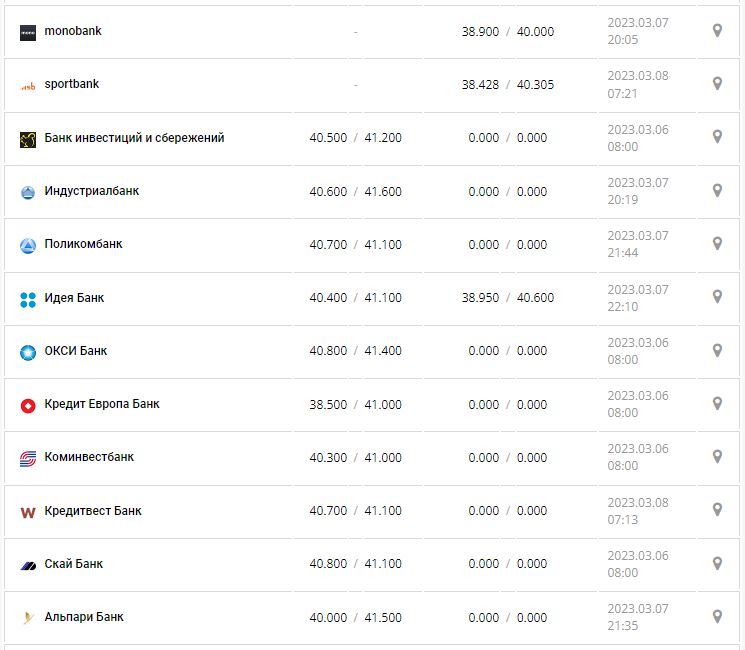Click the Кредит Европа Банк red logo icon
745x650 pixels.
click(28, 405)
